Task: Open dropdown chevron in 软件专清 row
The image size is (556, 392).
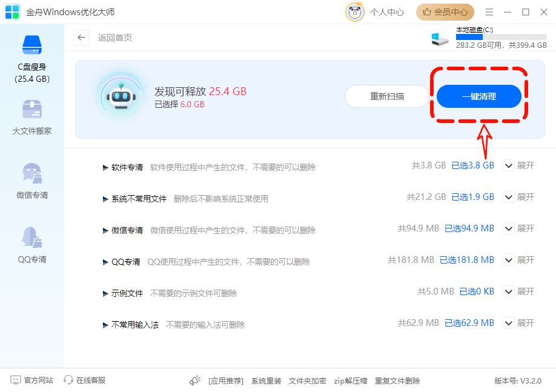Action: tap(509, 165)
